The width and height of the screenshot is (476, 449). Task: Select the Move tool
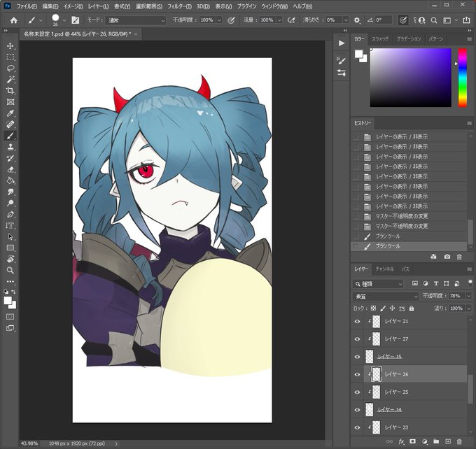pyautogui.click(x=10, y=46)
